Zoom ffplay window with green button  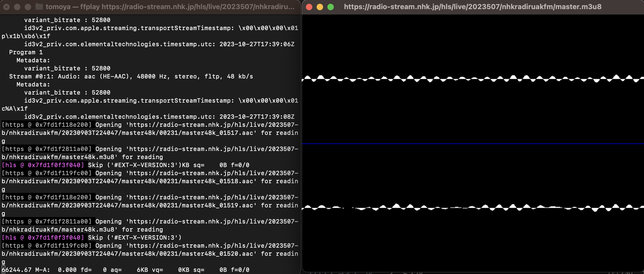point(331,7)
